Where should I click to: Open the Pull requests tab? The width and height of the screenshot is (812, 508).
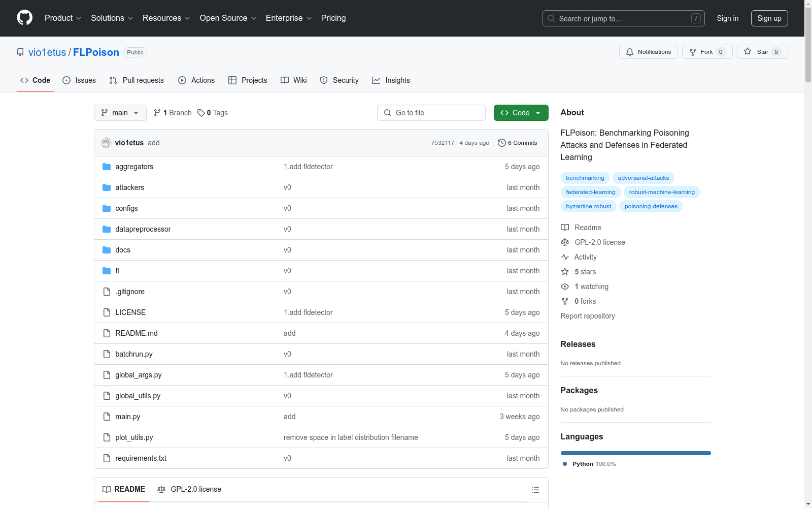(x=137, y=80)
